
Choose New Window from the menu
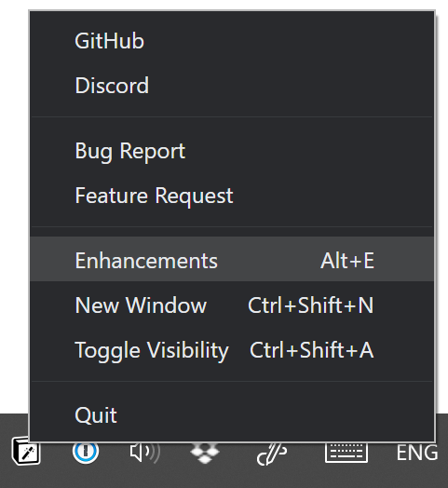[x=232, y=305]
